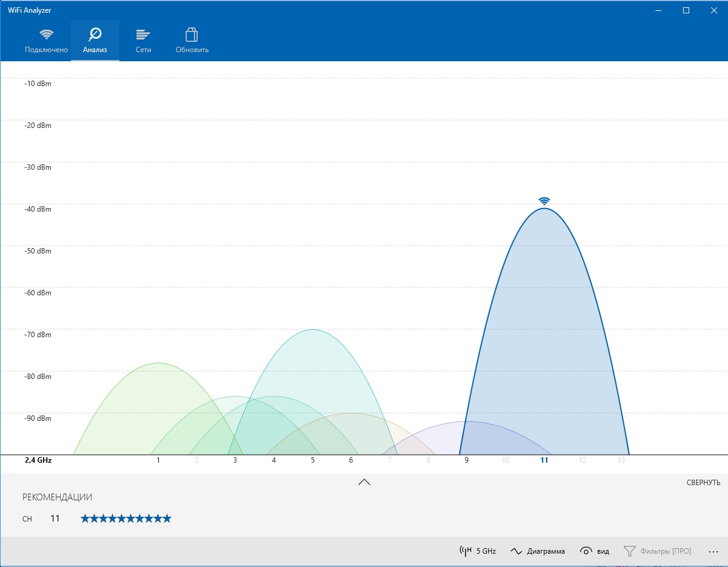
Task: Click the 2,4 GHz axis label
Action: [x=38, y=460]
